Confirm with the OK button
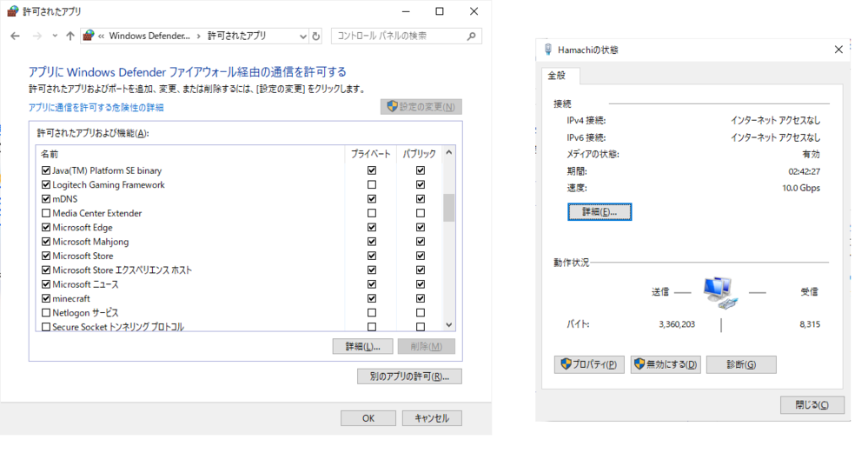The width and height of the screenshot is (868, 453). coord(368,418)
